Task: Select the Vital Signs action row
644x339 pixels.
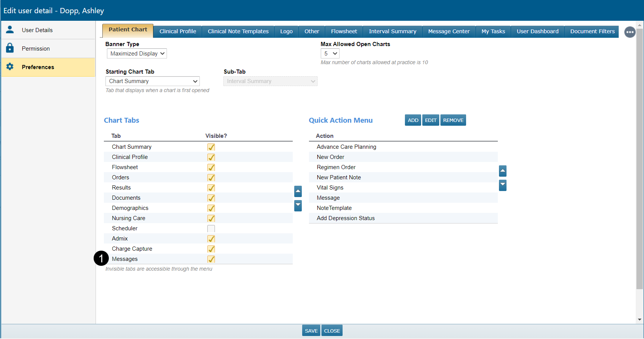Action: coord(330,188)
